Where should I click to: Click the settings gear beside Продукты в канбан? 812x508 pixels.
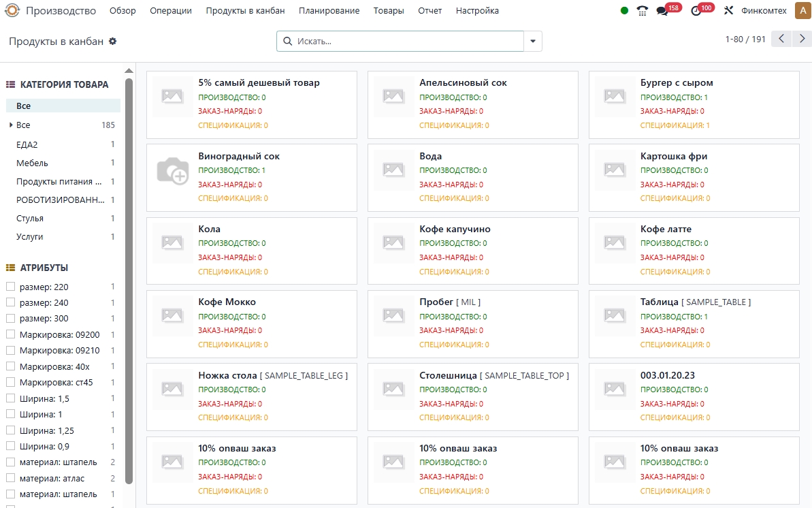[113, 42]
